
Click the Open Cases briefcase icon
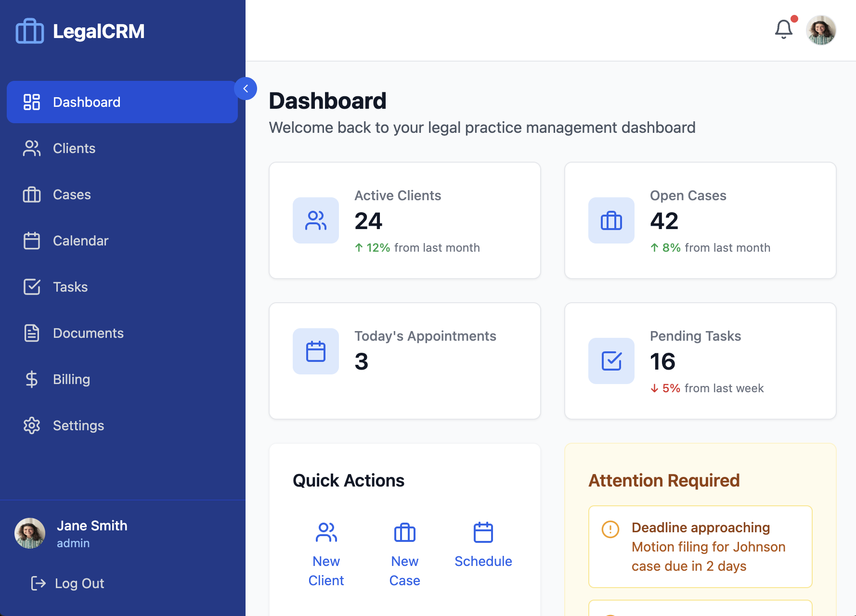611,220
